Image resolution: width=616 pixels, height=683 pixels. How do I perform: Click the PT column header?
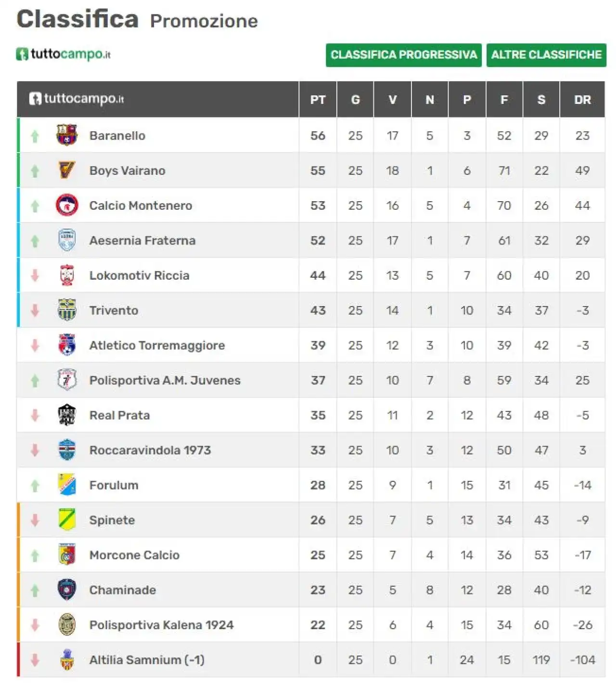[318, 100]
